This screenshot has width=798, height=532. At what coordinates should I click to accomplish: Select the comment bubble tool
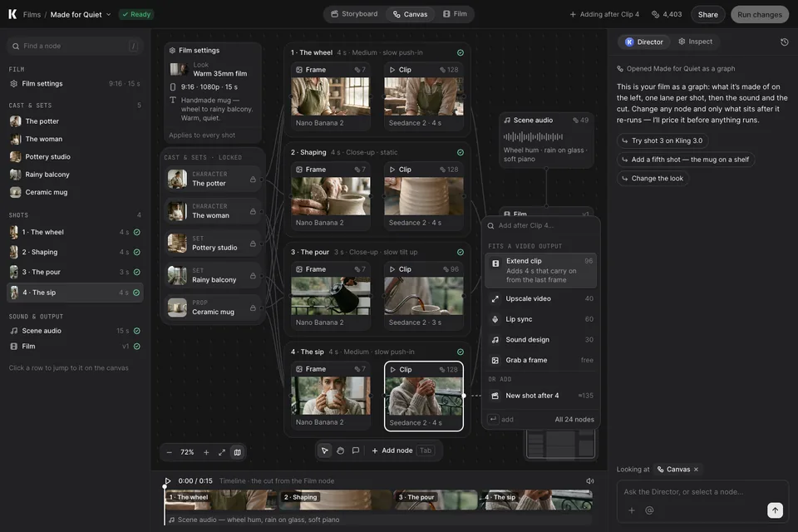click(356, 451)
